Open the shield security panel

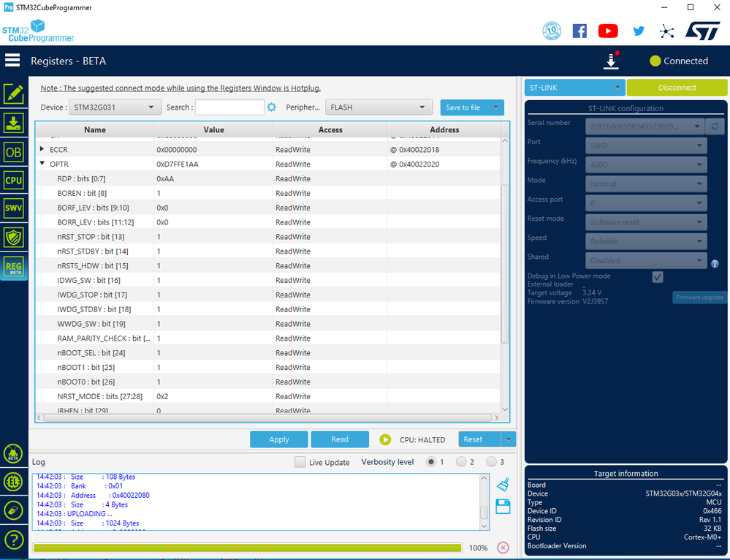click(13, 237)
